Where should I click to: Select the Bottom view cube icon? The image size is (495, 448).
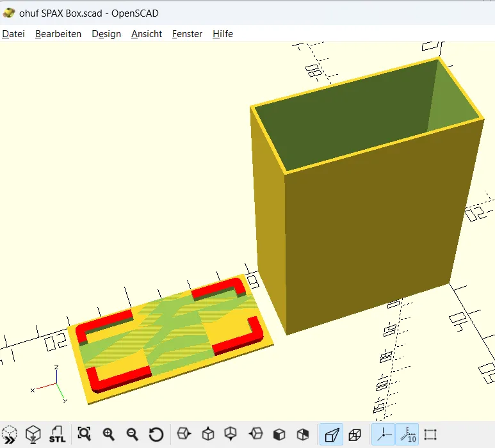(x=231, y=434)
